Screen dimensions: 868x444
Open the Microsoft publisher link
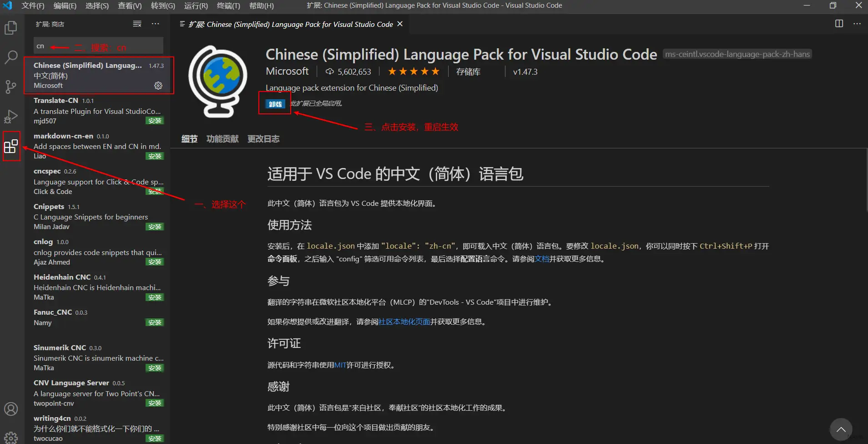(x=287, y=71)
